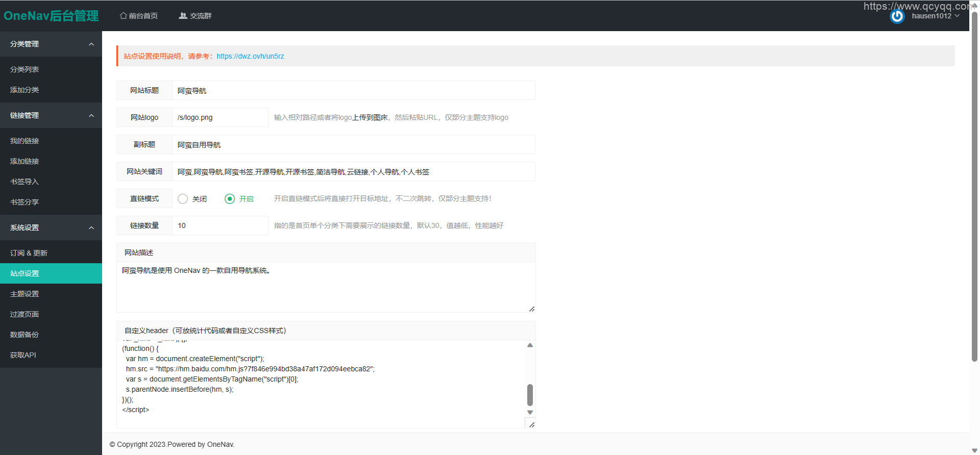The height and width of the screenshot is (455, 980).
Task: Go to 书签导入 in the sidebar
Action: (x=24, y=182)
